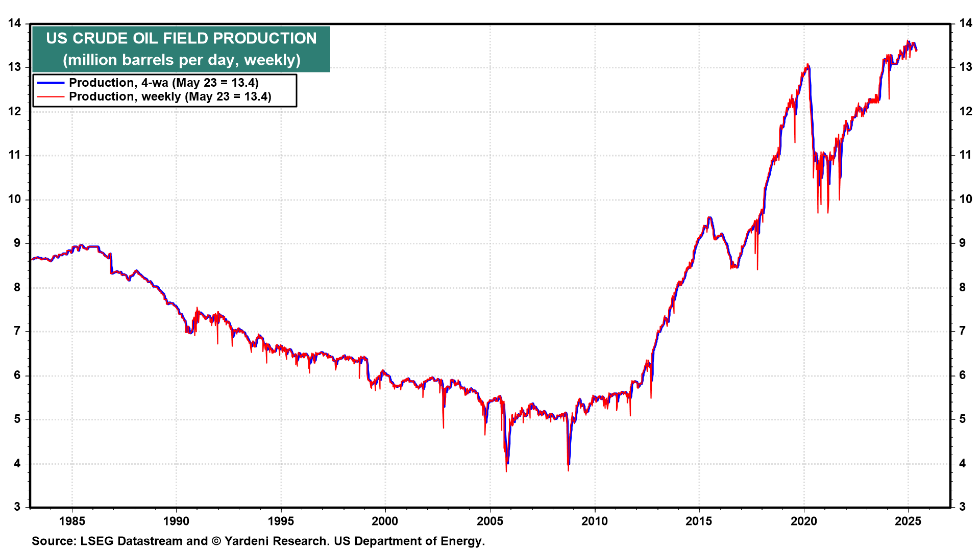Screen dimensions: 980x551
Task: Click the 2020 production peak near 13
Action: pyautogui.click(x=807, y=65)
